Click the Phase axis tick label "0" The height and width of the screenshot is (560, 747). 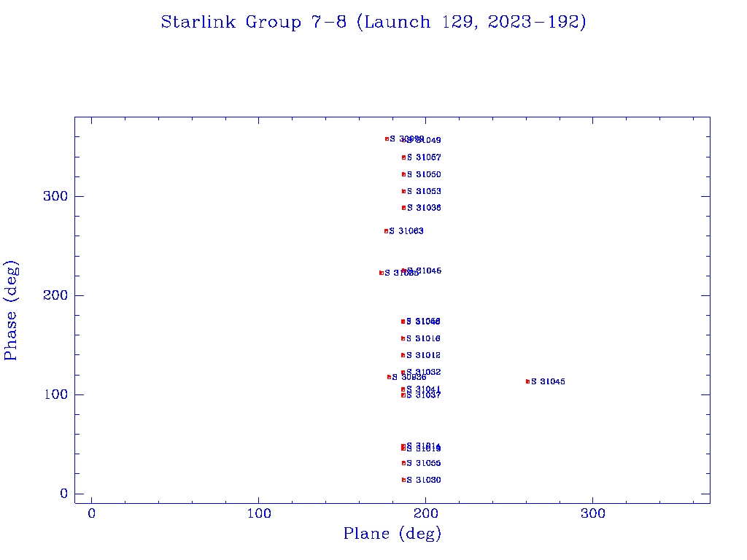pos(64,494)
